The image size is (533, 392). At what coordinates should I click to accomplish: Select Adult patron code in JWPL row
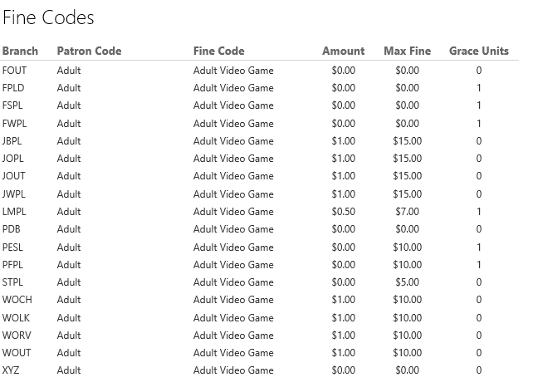[x=69, y=194]
